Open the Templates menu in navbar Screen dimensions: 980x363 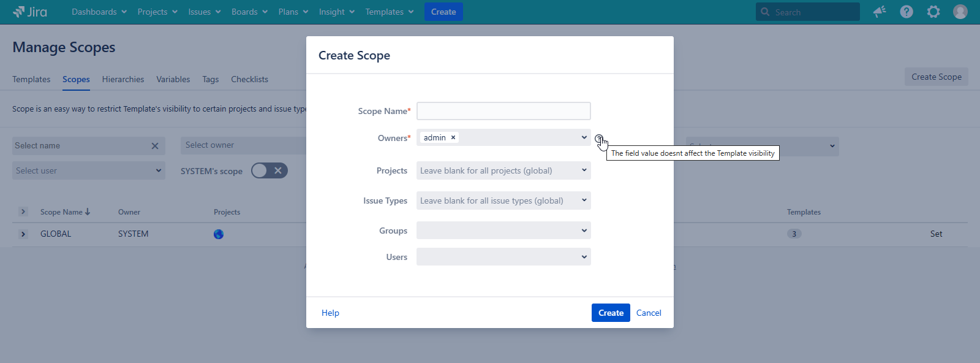(x=390, y=12)
